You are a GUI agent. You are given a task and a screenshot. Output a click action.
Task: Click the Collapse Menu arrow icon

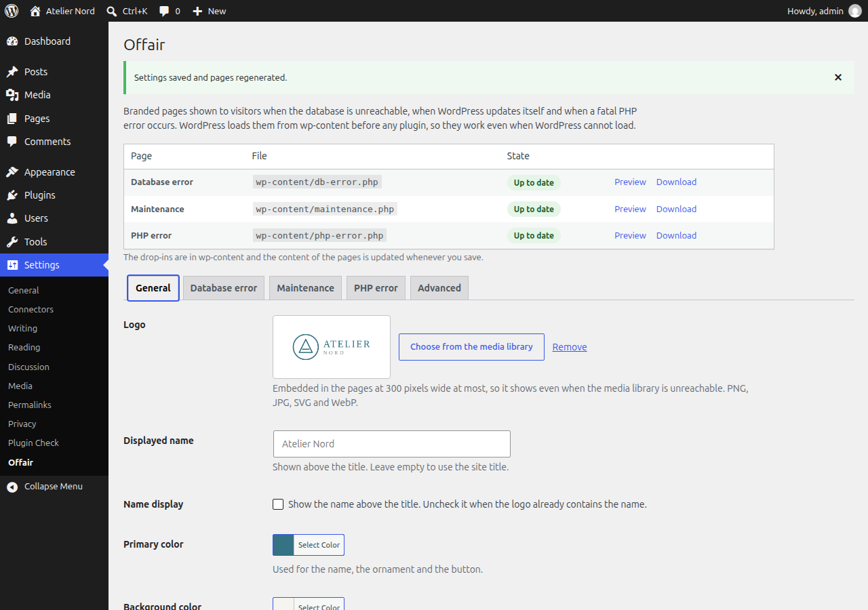[x=12, y=487]
